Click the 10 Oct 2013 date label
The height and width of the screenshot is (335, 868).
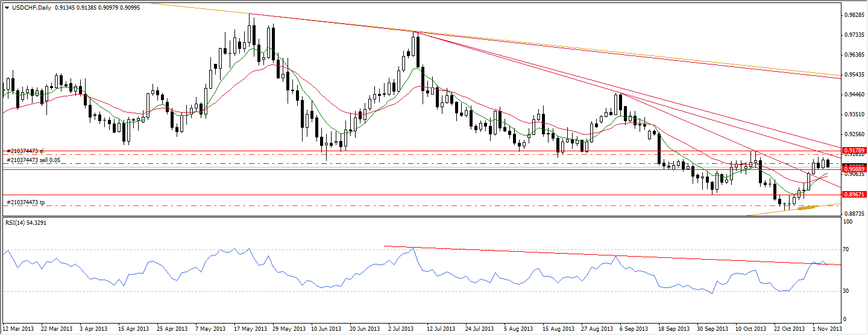click(x=752, y=329)
